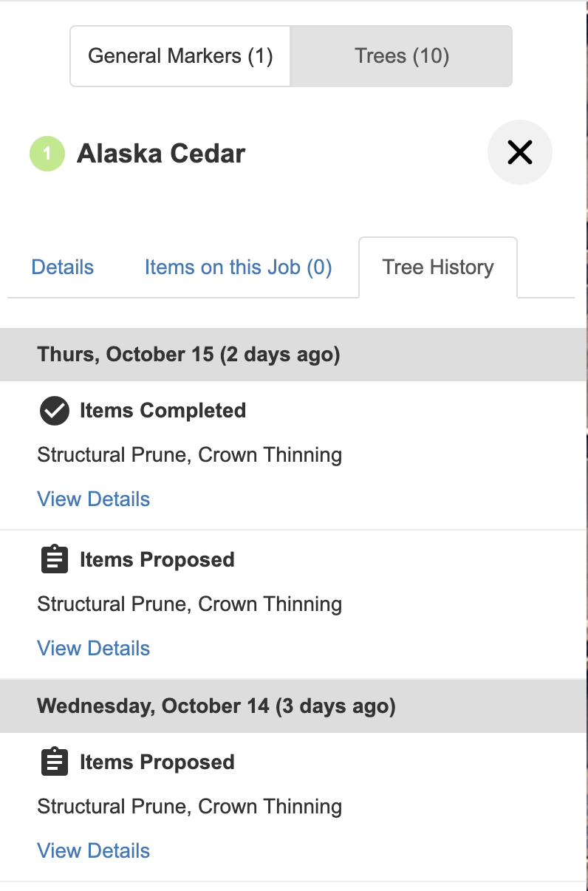Click the clipboard icon under Thursday, October 15

[x=54, y=560]
